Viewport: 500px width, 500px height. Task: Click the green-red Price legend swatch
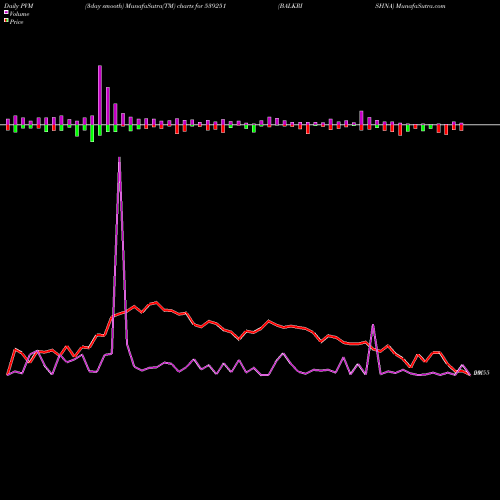click(6, 21)
